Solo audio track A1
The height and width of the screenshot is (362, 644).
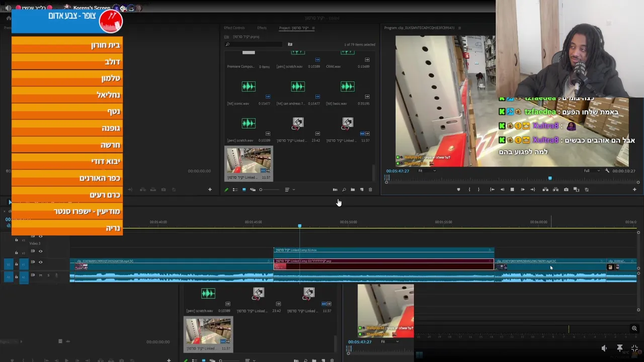coord(48,275)
